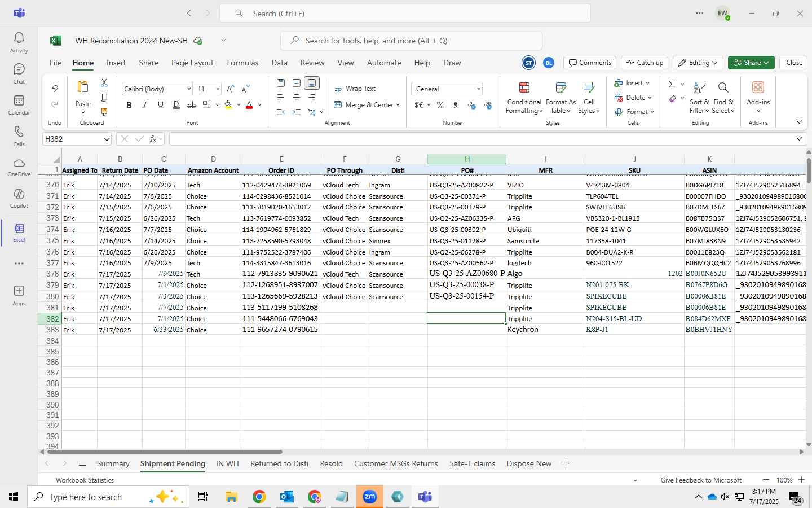The image size is (812, 508).
Task: Toggle Align Left
Action: (280, 98)
